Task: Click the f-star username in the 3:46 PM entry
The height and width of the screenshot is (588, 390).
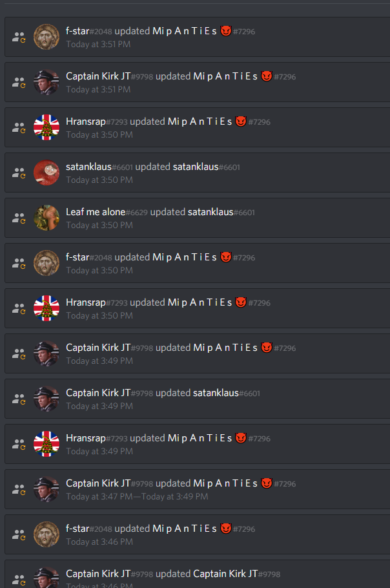Action: point(77,529)
